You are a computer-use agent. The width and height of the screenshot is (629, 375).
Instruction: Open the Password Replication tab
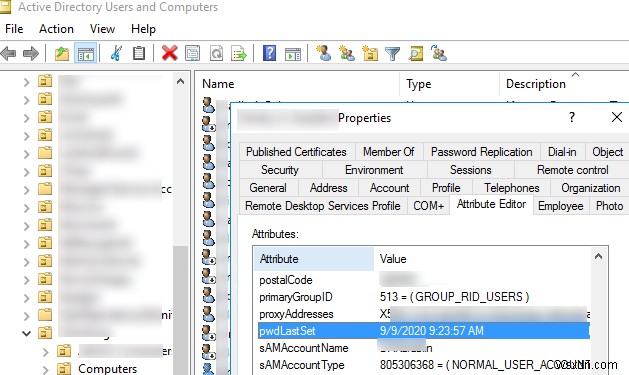[481, 152]
